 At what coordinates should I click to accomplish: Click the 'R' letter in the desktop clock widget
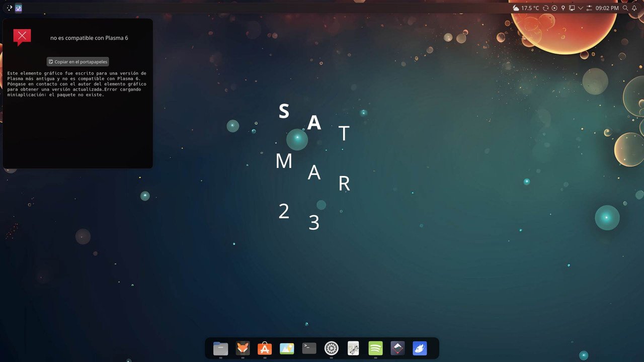[344, 184]
